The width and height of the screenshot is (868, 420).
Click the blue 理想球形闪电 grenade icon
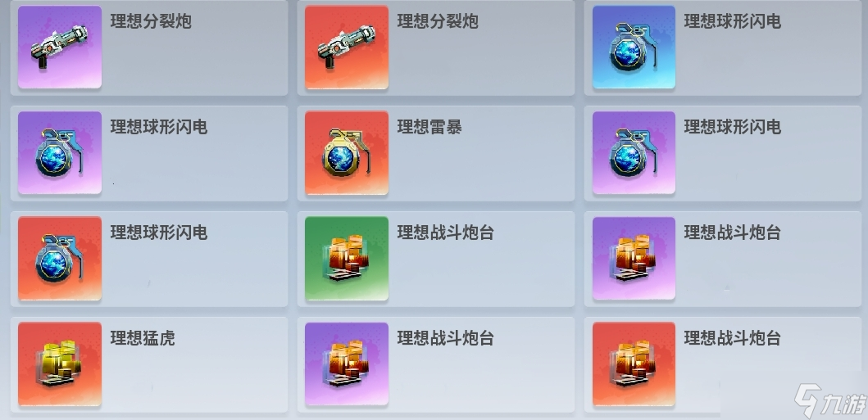[634, 47]
